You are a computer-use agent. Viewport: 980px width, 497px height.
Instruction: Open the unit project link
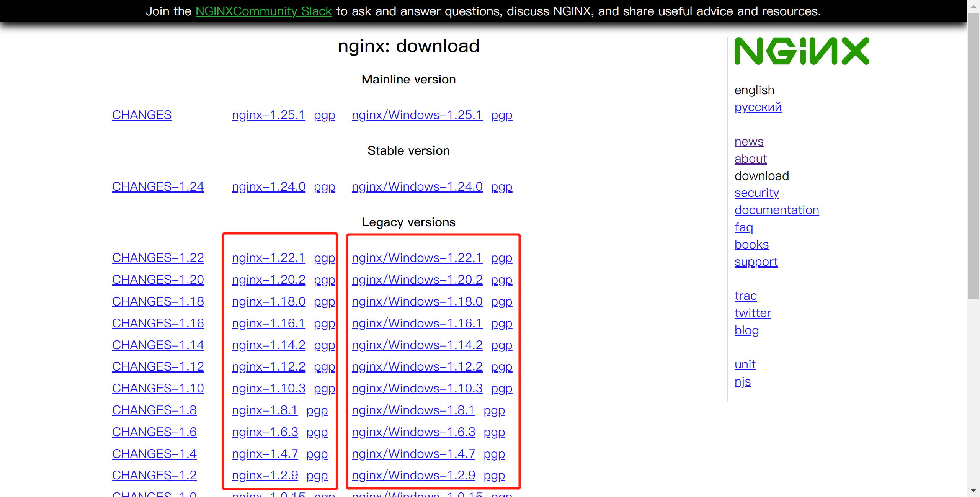pyautogui.click(x=745, y=364)
